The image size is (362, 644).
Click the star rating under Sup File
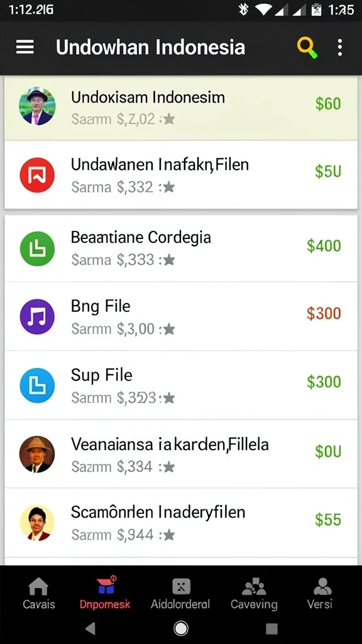point(169,398)
